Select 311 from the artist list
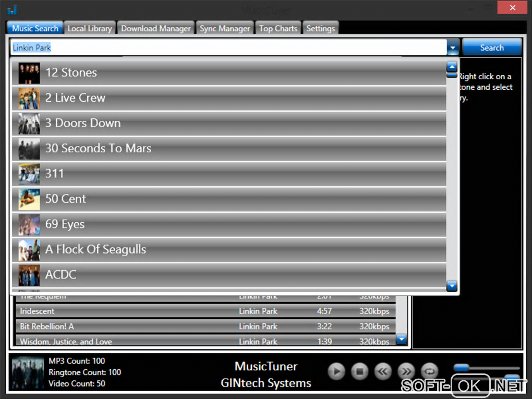Viewport: 532px width, 399px height. [x=229, y=174]
